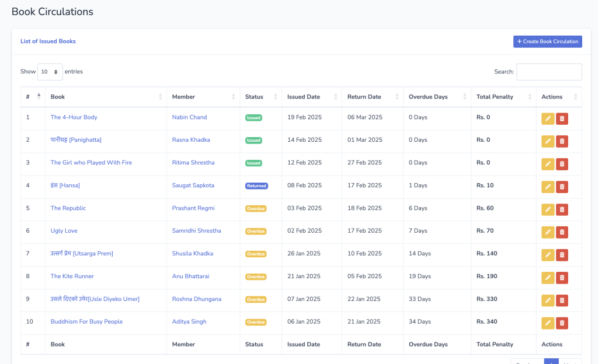Sort table by Book column header
This screenshot has width=598, height=364.
(106, 97)
